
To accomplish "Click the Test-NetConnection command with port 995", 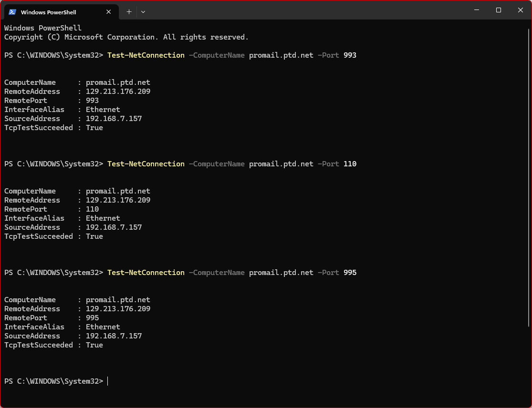I will click(232, 273).
